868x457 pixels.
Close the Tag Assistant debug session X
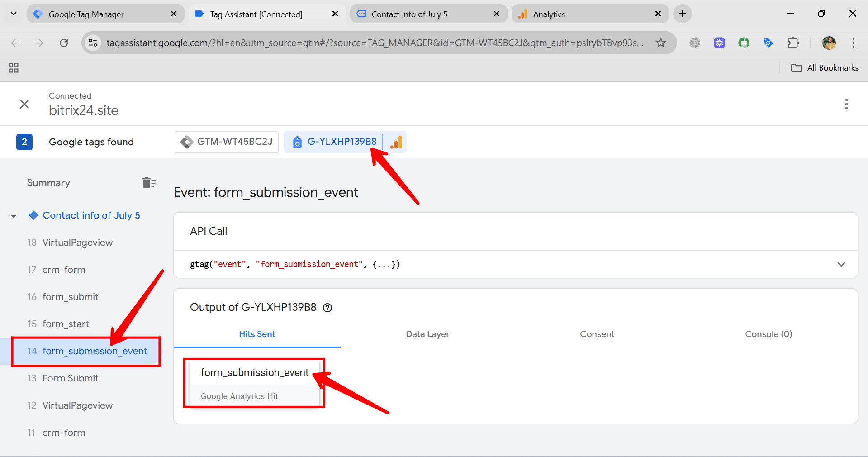click(24, 104)
